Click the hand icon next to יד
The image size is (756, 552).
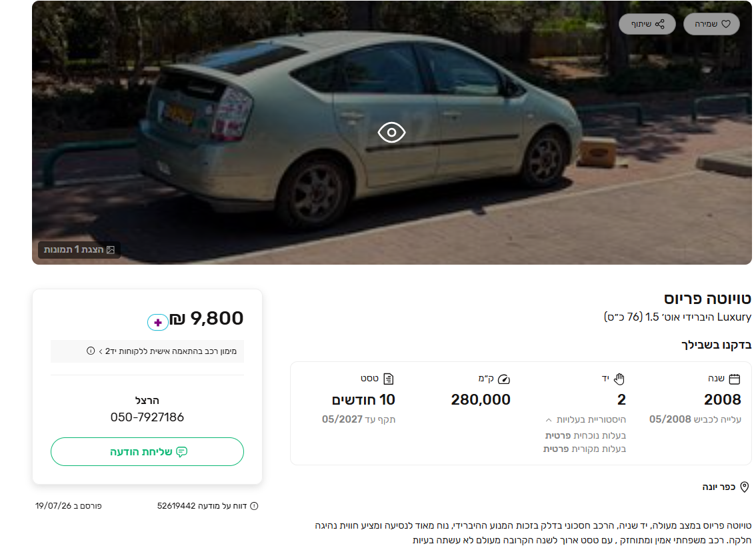coord(619,379)
